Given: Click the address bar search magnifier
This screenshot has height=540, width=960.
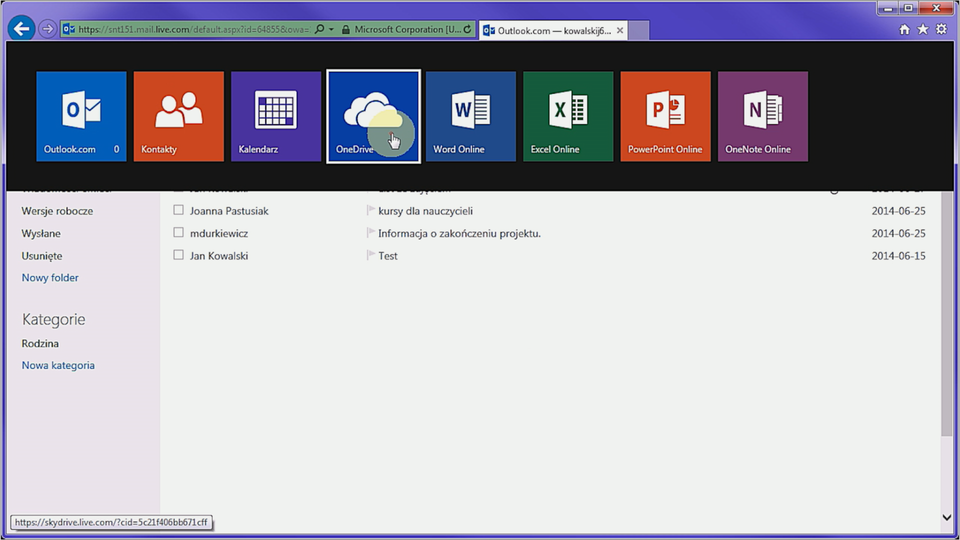Looking at the screenshot, I should tap(319, 29).
